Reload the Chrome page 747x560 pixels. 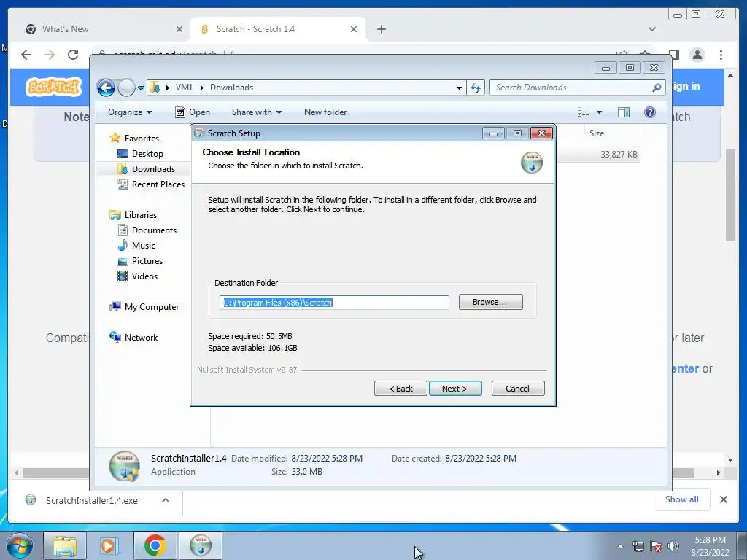tap(73, 55)
